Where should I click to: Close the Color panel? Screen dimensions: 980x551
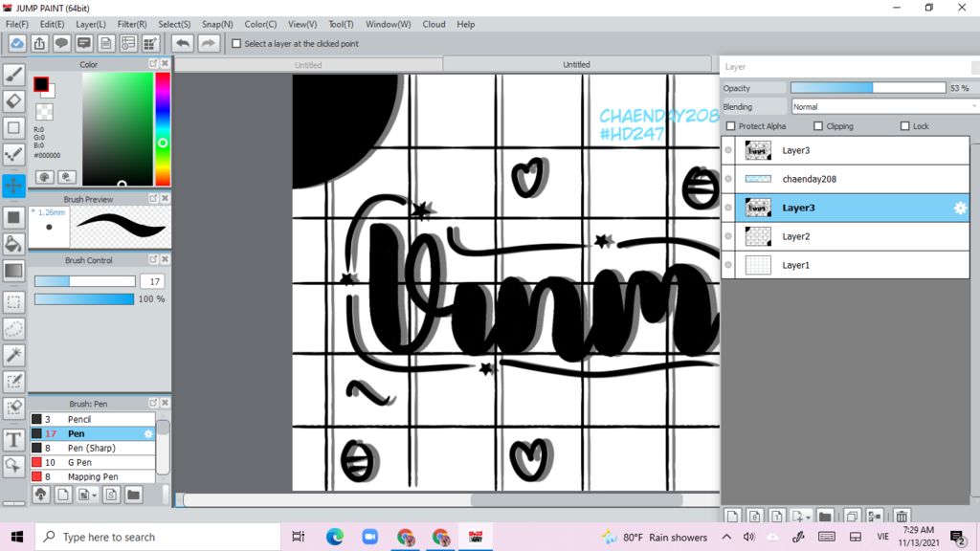point(165,64)
